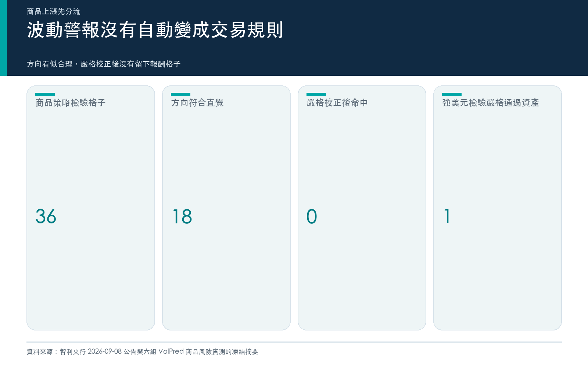The height and width of the screenshot is (368, 588).
Task: Select the value 1 in 強美元檢驗嚴格通過資產 card
Action: tap(447, 216)
